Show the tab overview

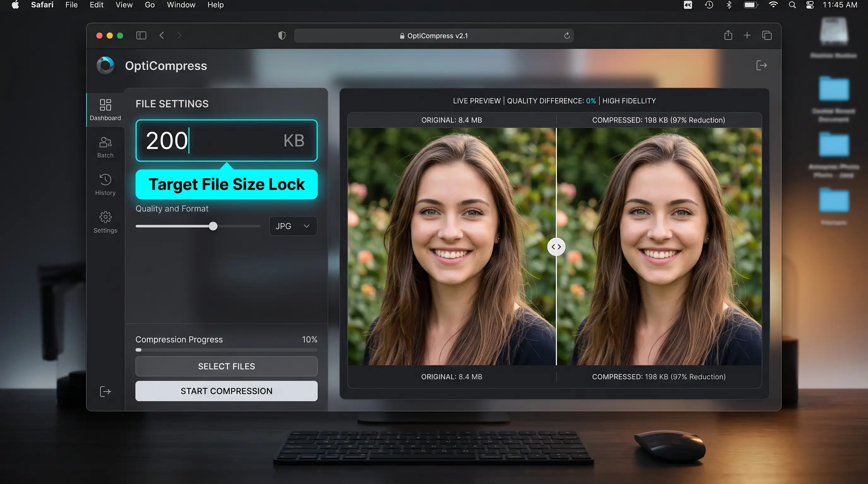point(766,35)
